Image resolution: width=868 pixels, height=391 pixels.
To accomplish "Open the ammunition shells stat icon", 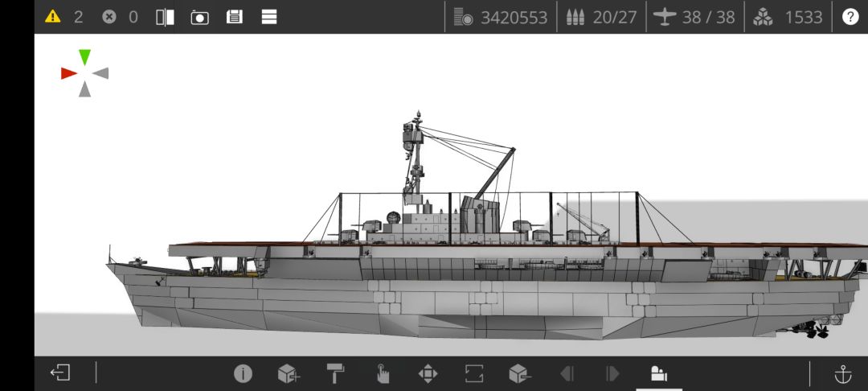I will click(x=575, y=17).
